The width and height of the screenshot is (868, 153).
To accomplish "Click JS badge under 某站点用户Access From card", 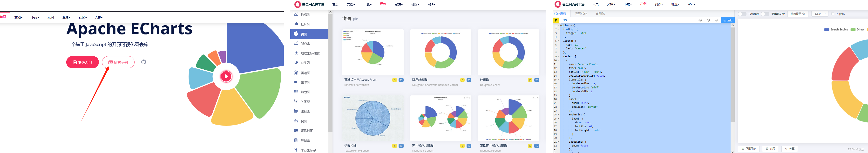I will tap(394, 80).
